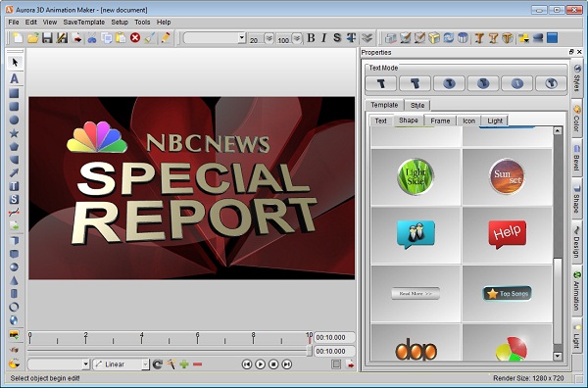Viewport: 588px width, 388px height.
Task: Open a file with the folder icon
Action: point(32,38)
